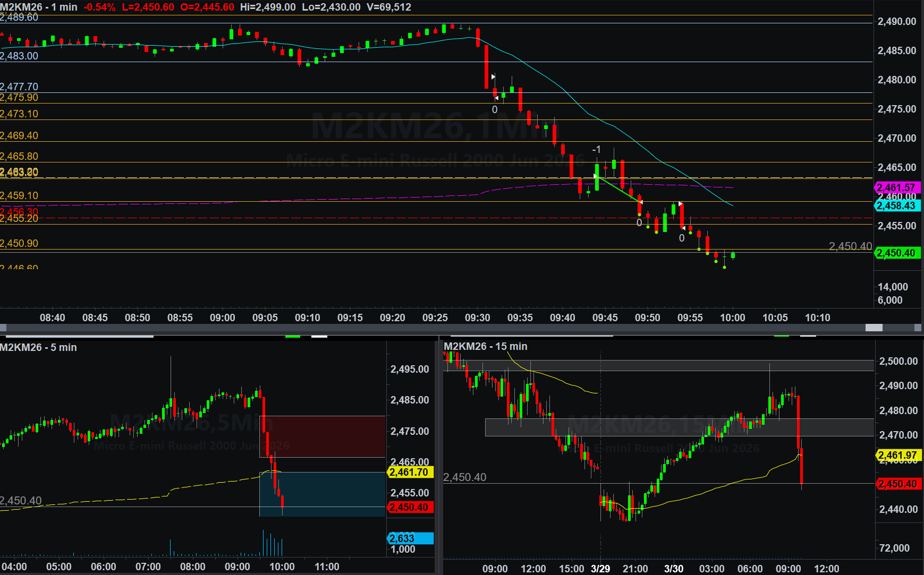Select the -1 trade label on the 1 min chart
The height and width of the screenshot is (575, 924).
pos(596,150)
